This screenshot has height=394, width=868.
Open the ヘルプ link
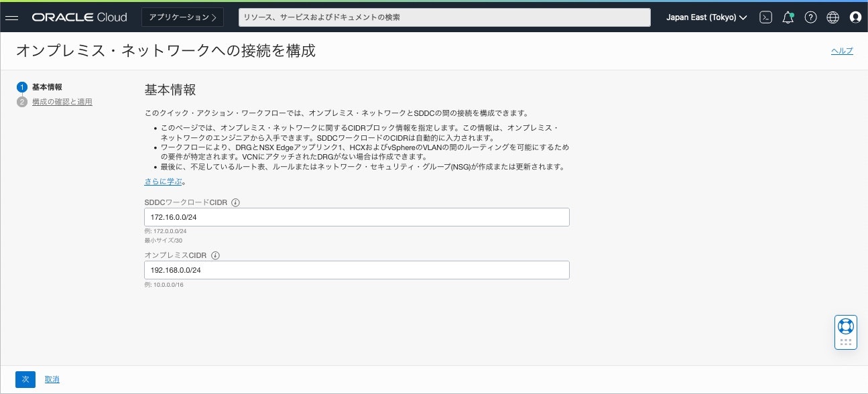842,51
